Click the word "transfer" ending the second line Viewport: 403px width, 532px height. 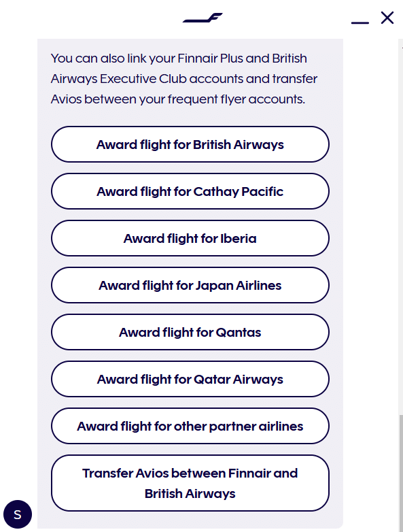click(295, 79)
